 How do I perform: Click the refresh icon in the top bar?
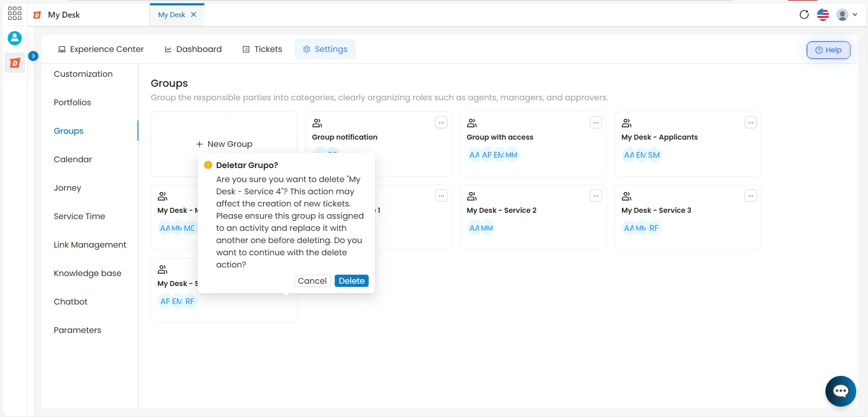(x=804, y=14)
